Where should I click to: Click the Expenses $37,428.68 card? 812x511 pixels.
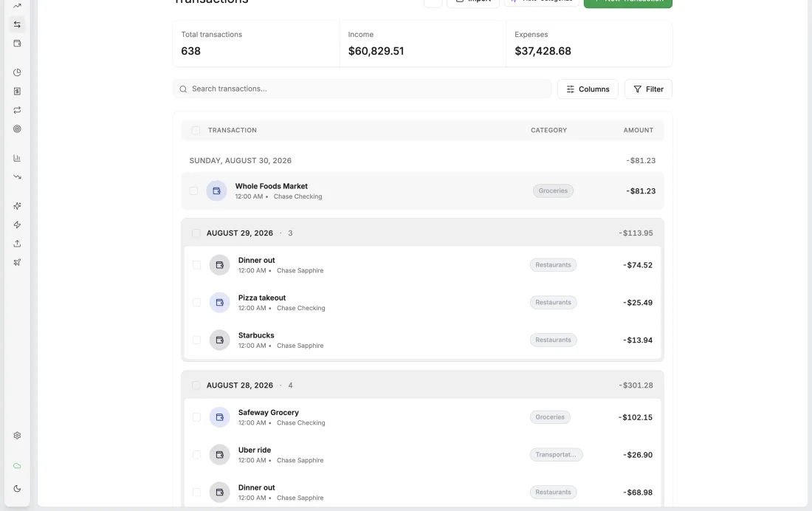pyautogui.click(x=589, y=44)
